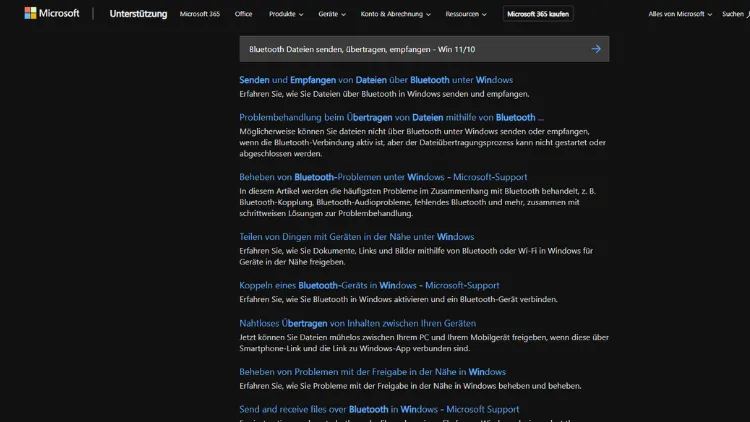
Task: Click description 'Erfahren Sie, wie Sie Bluetooth in Windows aktivieren'
Action: click(398, 300)
